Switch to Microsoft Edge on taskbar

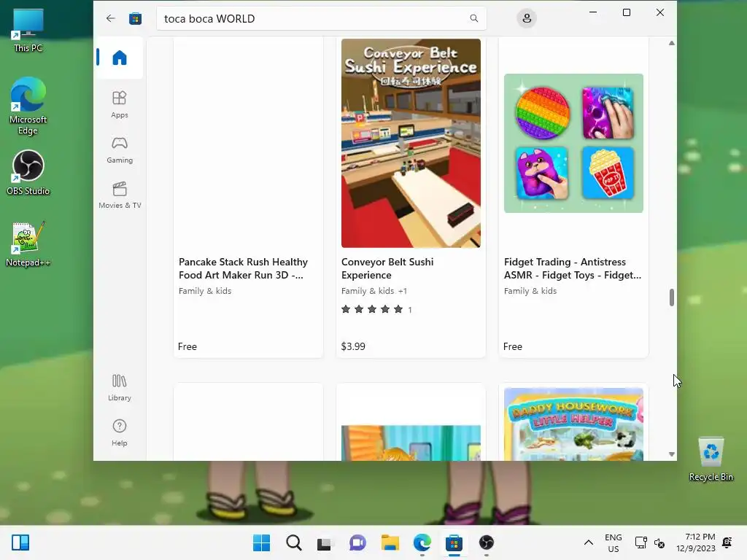coord(422,542)
